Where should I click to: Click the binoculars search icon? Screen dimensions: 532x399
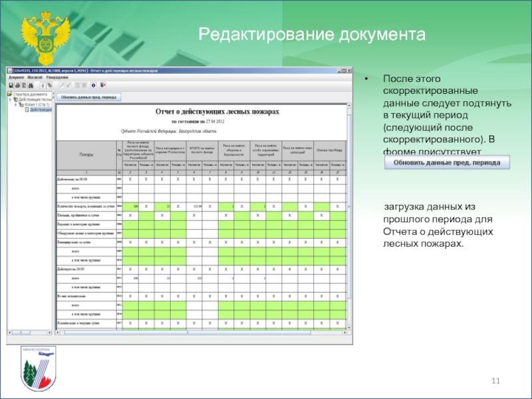[x=31, y=85]
